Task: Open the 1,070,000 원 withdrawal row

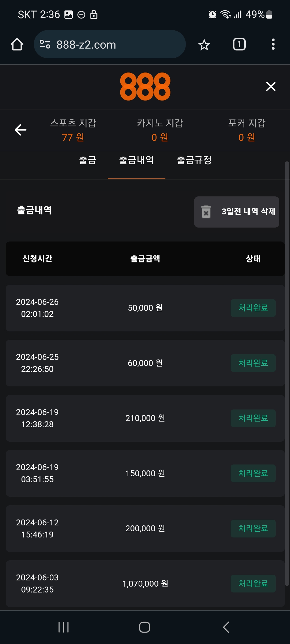Action: point(145,584)
